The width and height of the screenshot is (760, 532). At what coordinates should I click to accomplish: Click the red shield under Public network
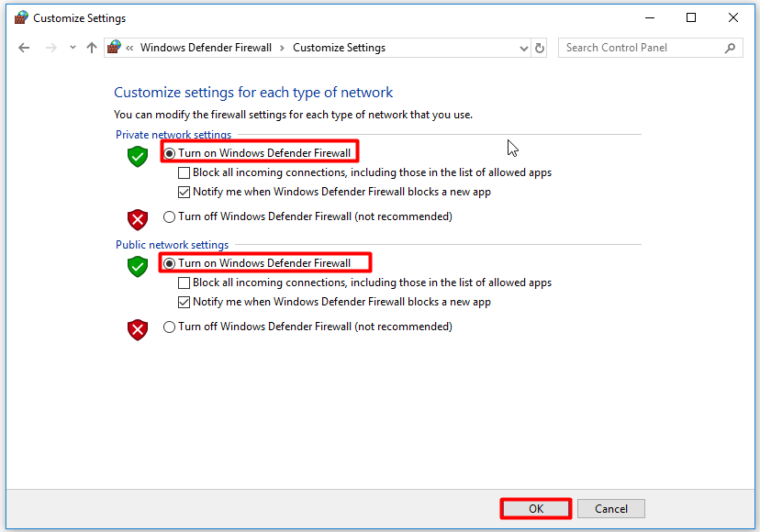pyautogui.click(x=138, y=330)
